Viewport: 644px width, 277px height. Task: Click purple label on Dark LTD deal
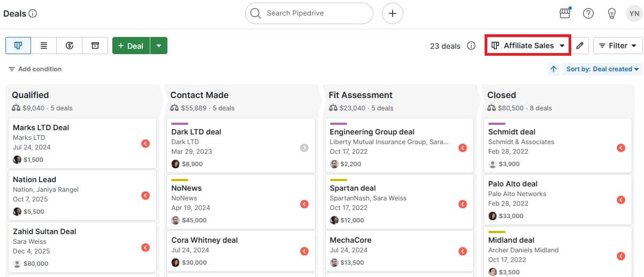pyautogui.click(x=180, y=124)
